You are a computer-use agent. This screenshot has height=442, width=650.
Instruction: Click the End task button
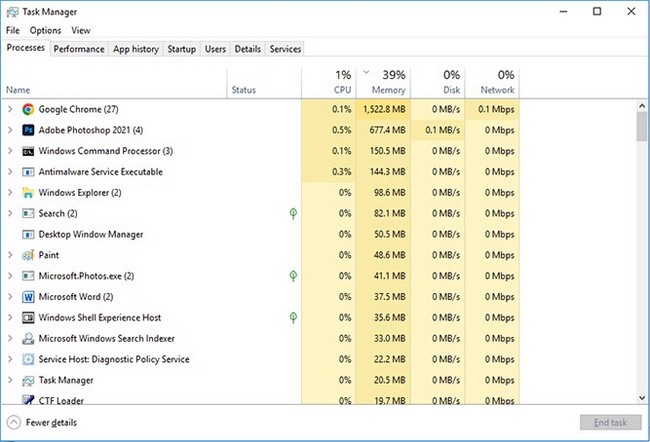(611, 423)
